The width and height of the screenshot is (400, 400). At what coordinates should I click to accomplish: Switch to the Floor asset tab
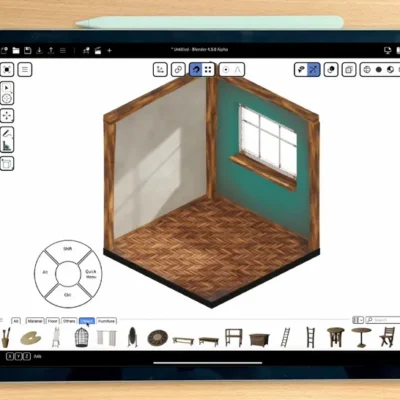point(53,321)
